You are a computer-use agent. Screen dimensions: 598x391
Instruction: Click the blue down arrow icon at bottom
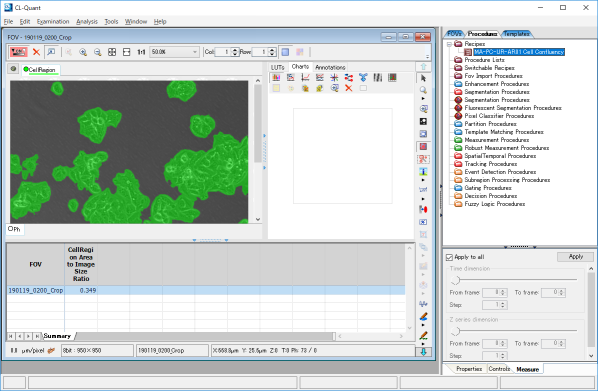coord(423,352)
